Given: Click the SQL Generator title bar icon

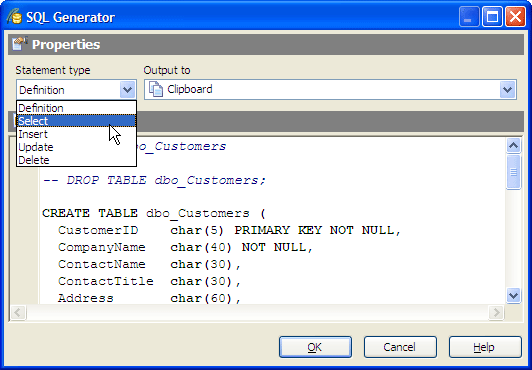Looking at the screenshot, I should [15, 16].
